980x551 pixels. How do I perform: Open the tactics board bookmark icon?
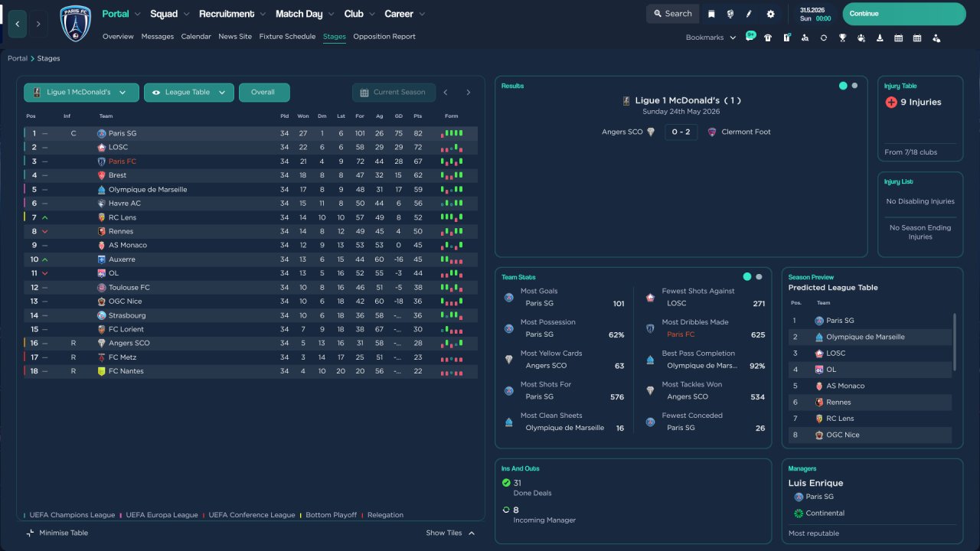pyautogui.click(x=786, y=37)
